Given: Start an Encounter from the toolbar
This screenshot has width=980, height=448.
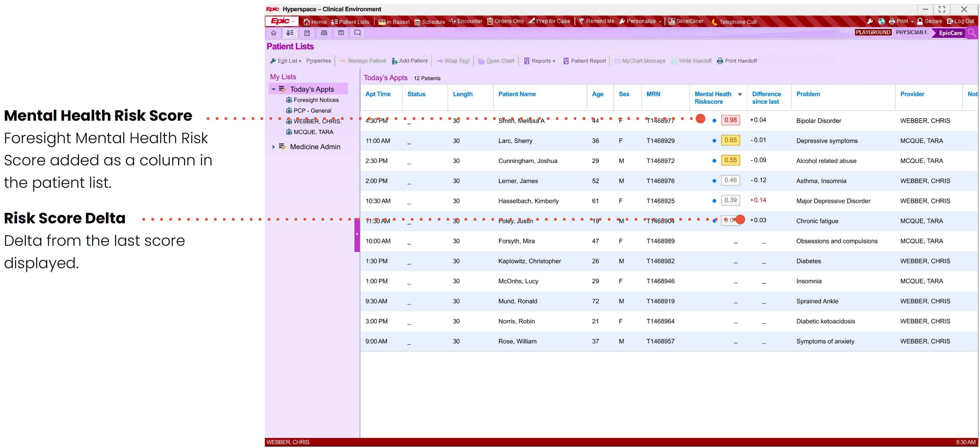Looking at the screenshot, I should point(466,21).
